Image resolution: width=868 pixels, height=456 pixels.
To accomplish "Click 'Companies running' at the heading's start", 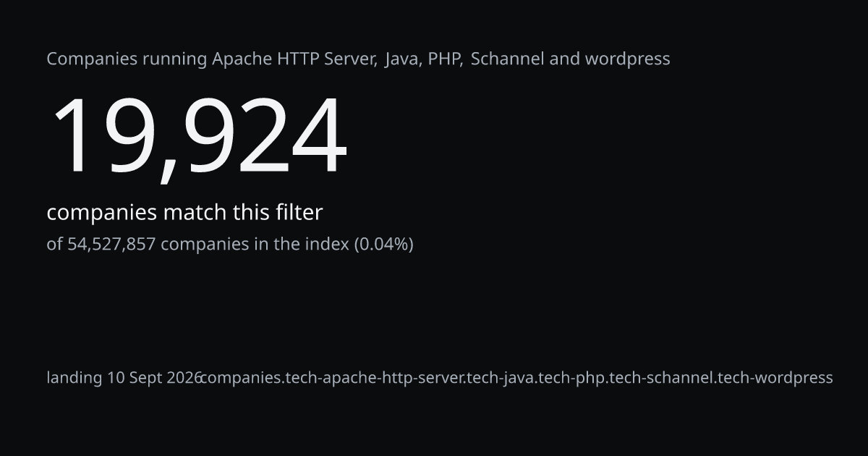I will coord(127,60).
